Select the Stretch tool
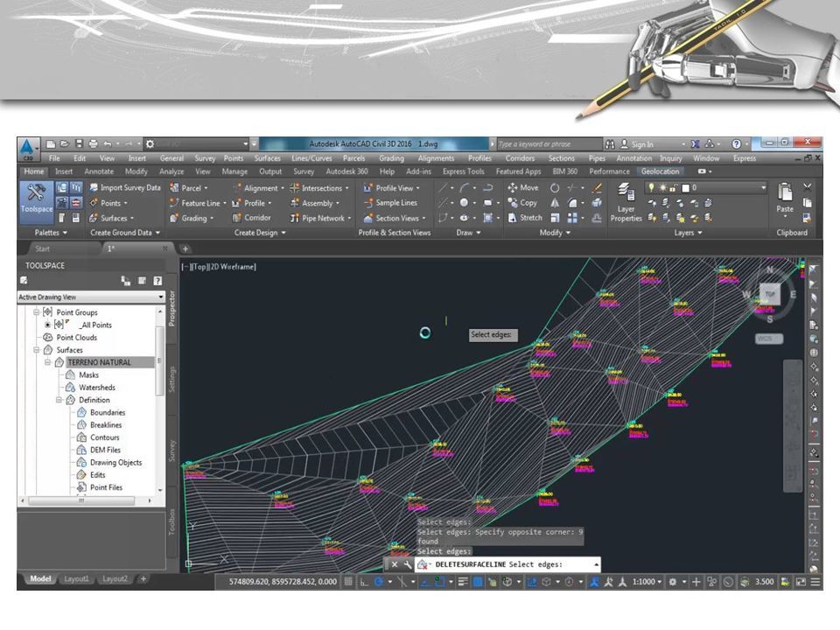 coord(525,218)
